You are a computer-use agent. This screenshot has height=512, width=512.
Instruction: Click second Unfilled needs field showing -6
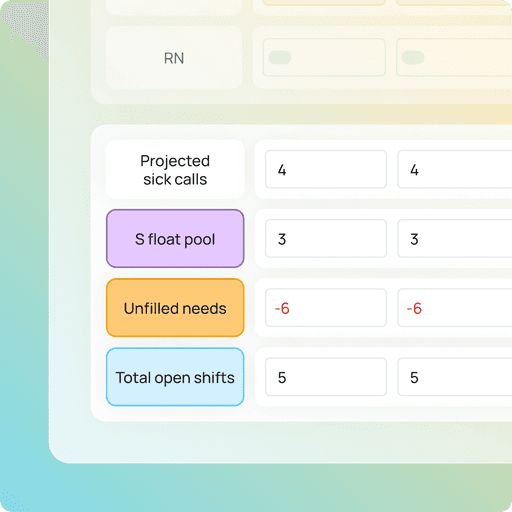click(x=455, y=308)
